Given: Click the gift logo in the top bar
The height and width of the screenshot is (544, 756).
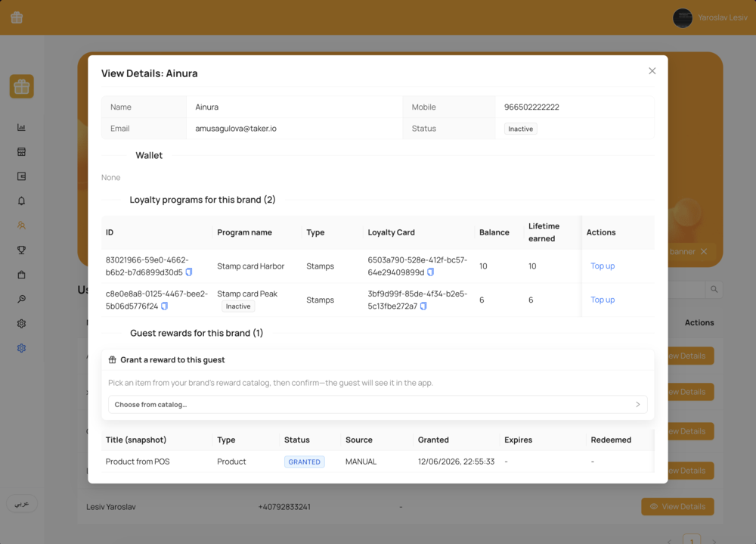Looking at the screenshot, I should [x=17, y=17].
